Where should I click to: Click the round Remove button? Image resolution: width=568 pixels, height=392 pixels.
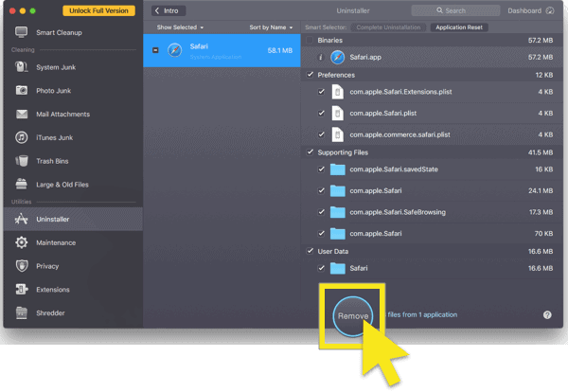pos(352,316)
